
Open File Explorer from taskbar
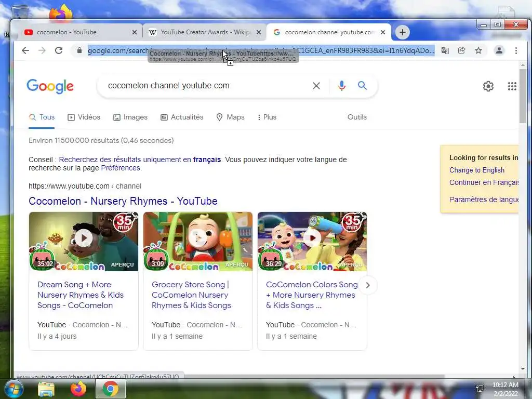pos(46,389)
